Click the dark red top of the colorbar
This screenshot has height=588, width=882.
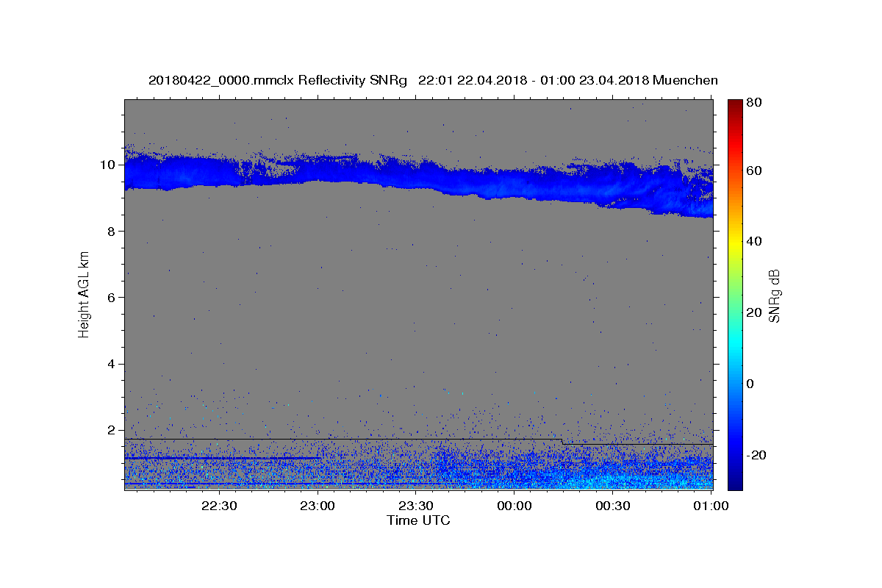tap(735, 107)
